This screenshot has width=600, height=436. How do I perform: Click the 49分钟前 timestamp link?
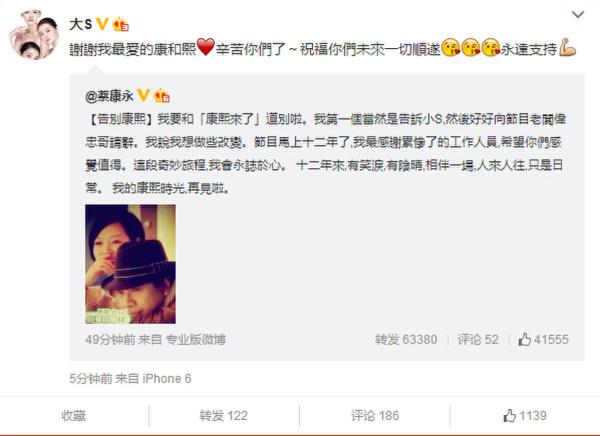[x=110, y=340]
